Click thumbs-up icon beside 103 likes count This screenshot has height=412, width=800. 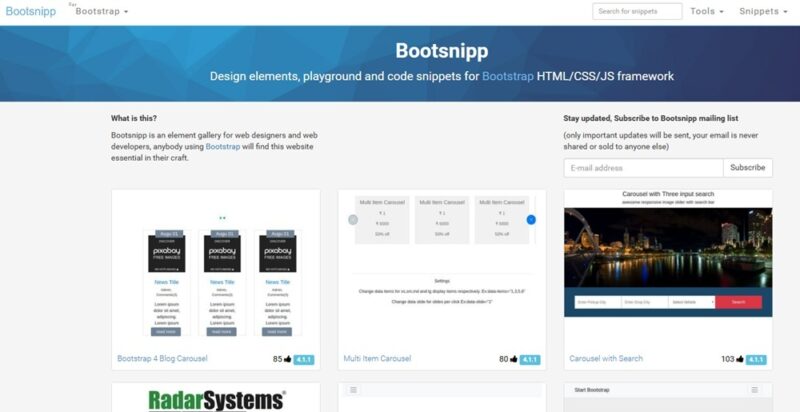(740, 359)
